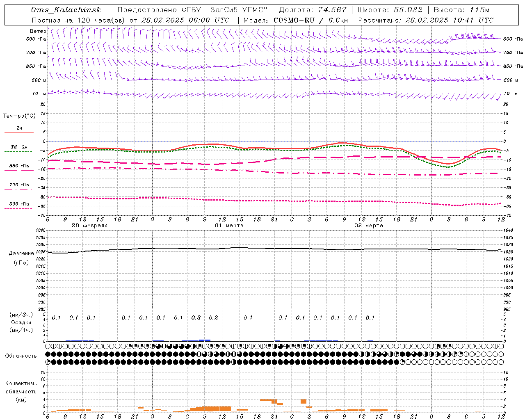Click the 'Давление' pressure panel label
Image resolution: width=525 pixels, height=420 pixels.
pos(21,253)
